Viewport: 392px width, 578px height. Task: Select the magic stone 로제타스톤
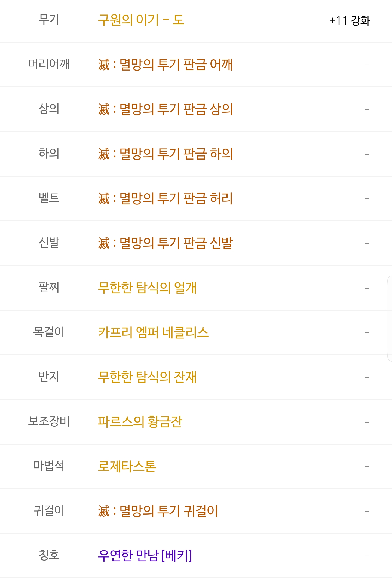127,466
